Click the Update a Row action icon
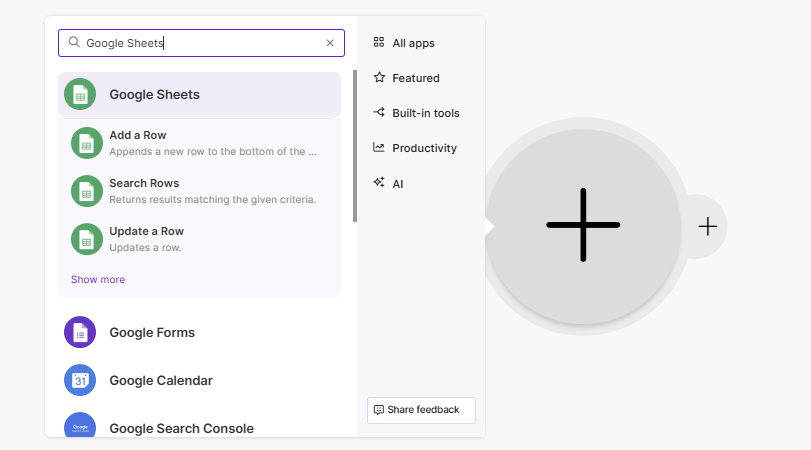This screenshot has width=811, height=450. [87, 239]
